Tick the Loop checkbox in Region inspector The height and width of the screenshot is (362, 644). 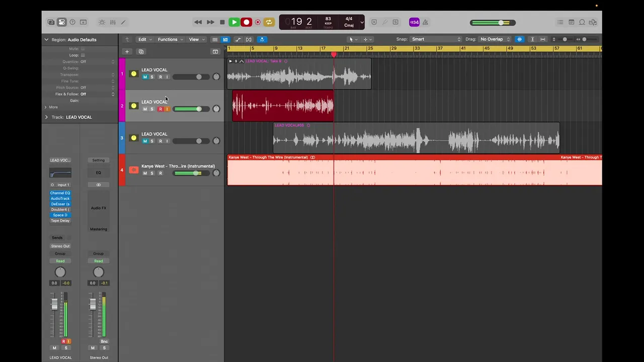click(83, 55)
